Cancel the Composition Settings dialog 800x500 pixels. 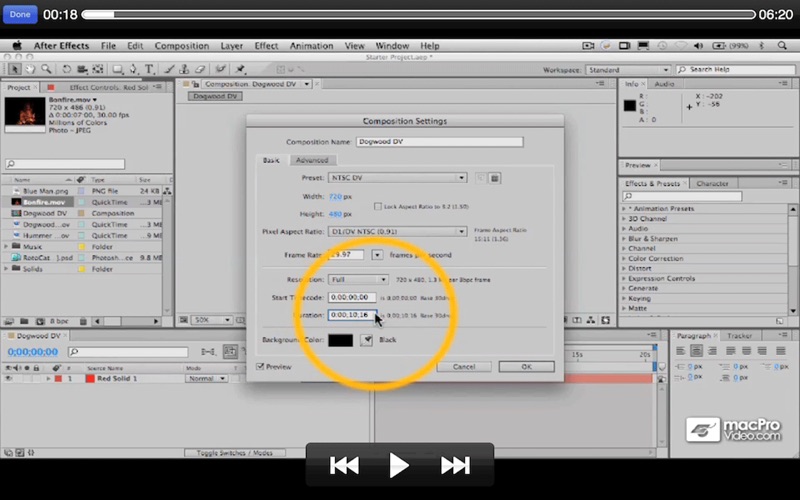click(464, 366)
